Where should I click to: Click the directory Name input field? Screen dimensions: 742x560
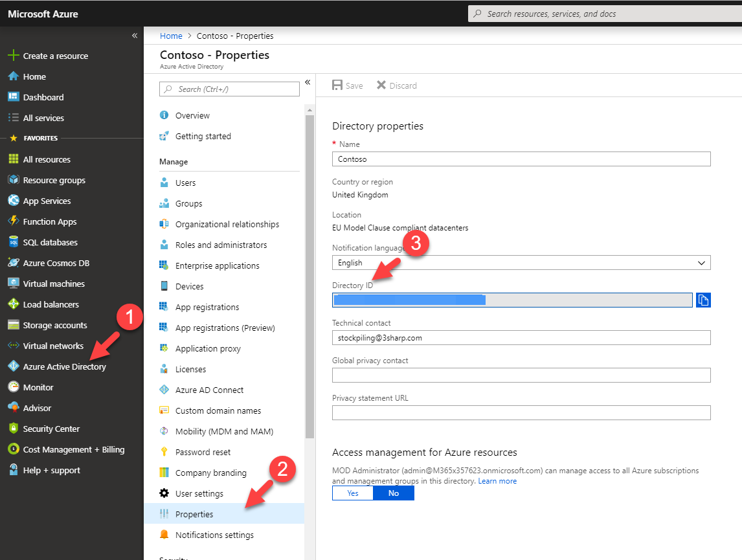tap(521, 159)
